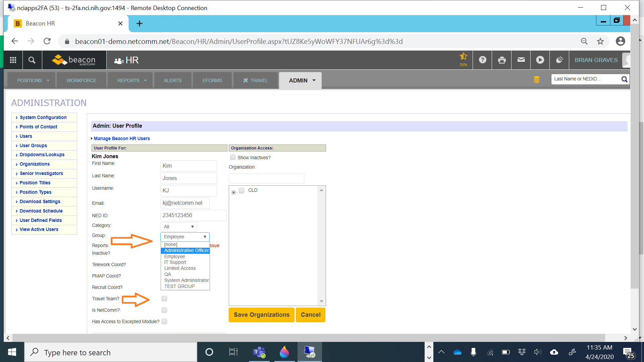Click the printer icon in header
Screen dimensions: 644x362
click(502, 60)
